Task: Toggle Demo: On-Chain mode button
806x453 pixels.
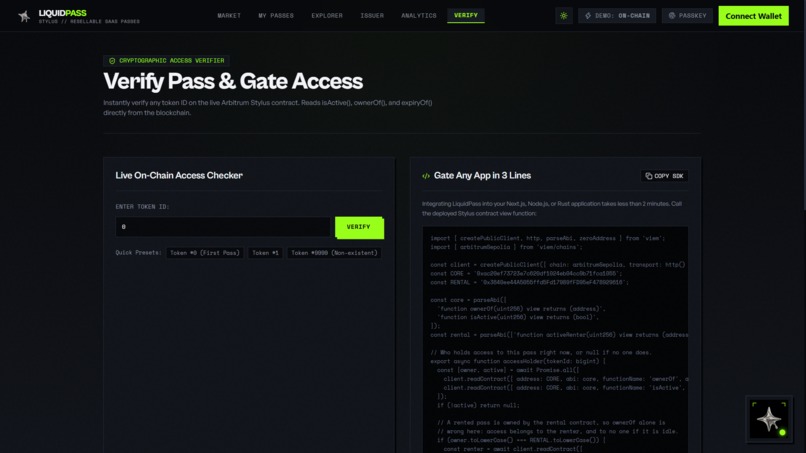Action: point(617,16)
